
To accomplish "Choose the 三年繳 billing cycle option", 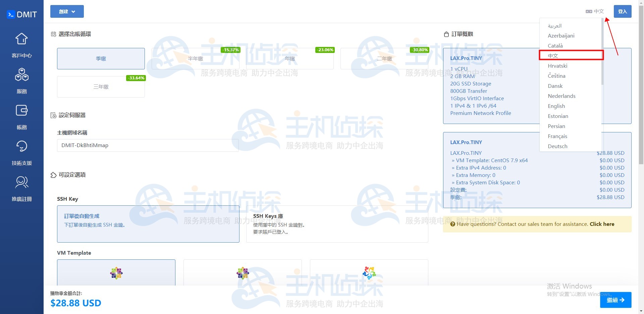I will tap(101, 87).
